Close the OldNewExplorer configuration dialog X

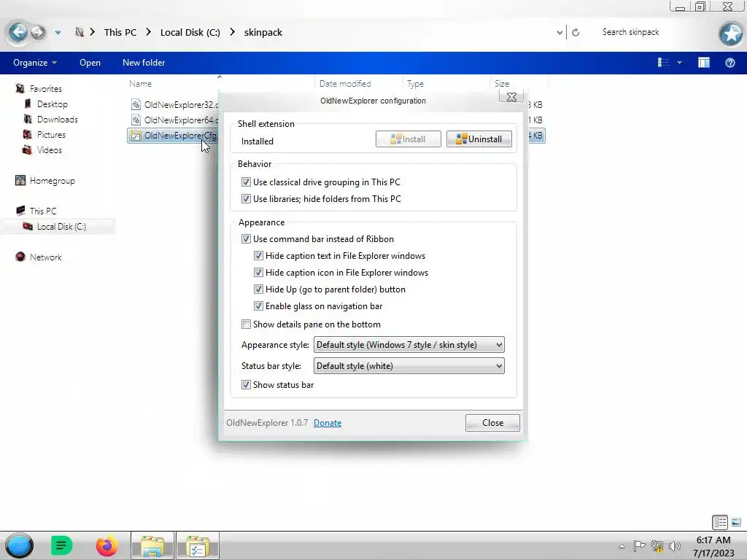pos(511,97)
